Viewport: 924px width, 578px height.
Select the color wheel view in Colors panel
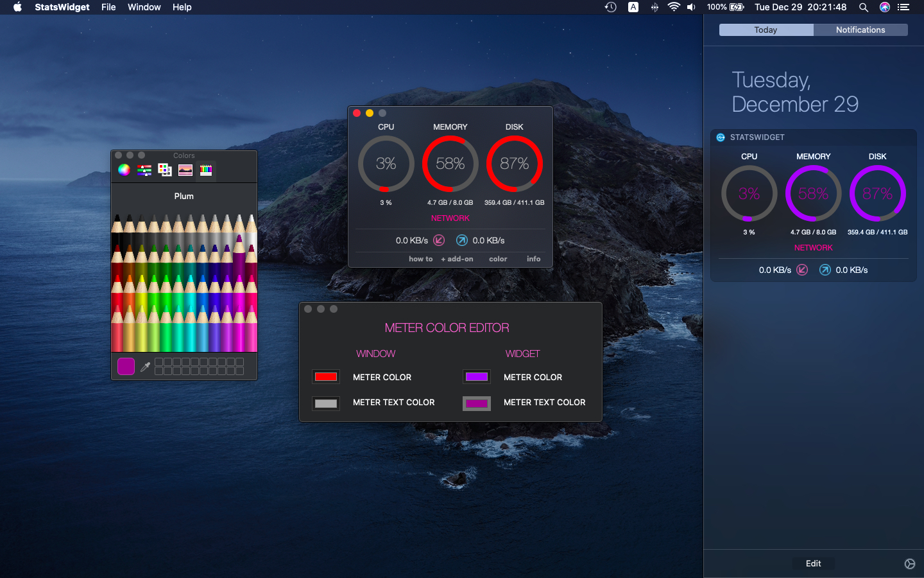point(123,170)
